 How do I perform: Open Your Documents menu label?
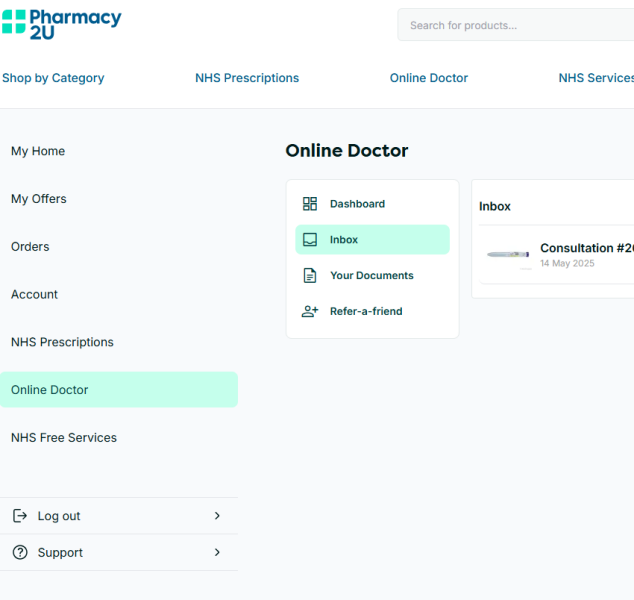click(x=372, y=275)
